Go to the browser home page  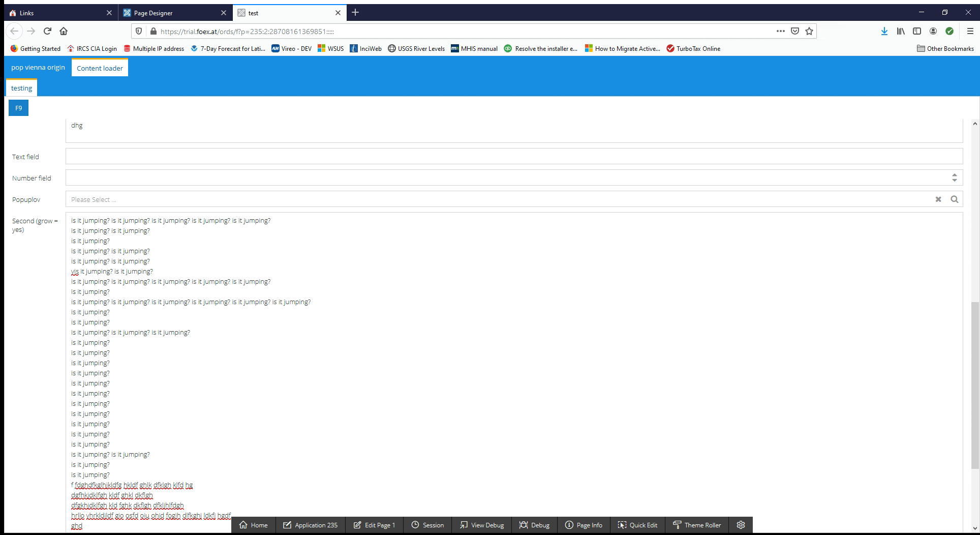coord(64,31)
